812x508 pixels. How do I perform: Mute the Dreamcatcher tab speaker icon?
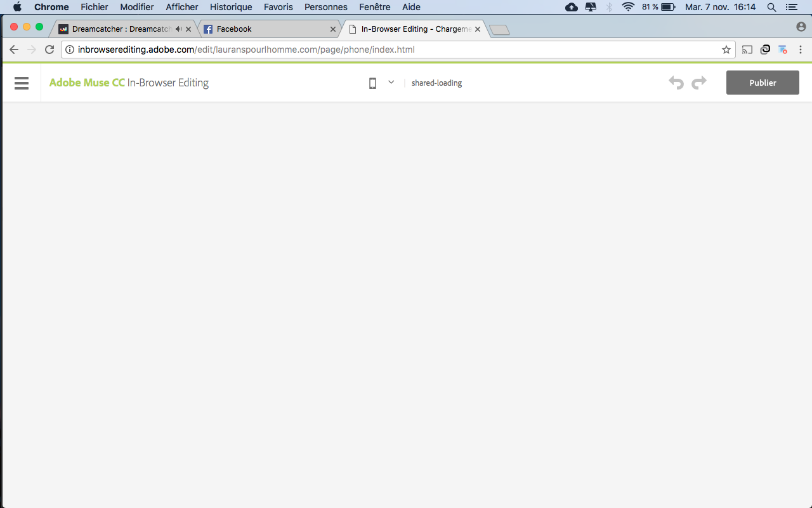click(x=178, y=29)
